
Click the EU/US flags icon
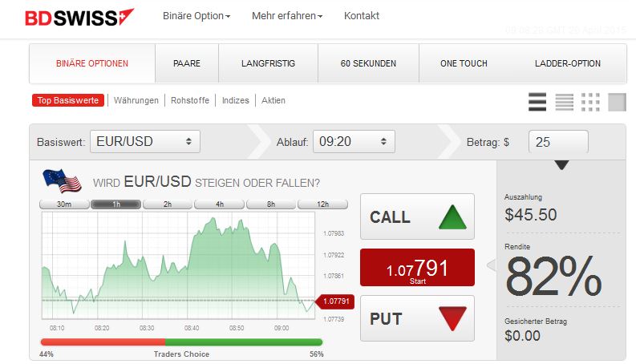pos(62,180)
